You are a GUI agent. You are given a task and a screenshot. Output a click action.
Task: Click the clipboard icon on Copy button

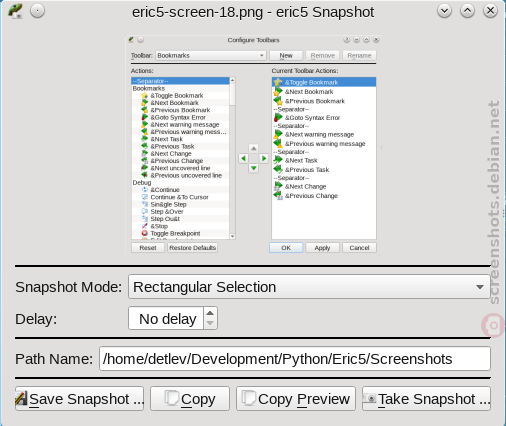pyautogui.click(x=172, y=398)
